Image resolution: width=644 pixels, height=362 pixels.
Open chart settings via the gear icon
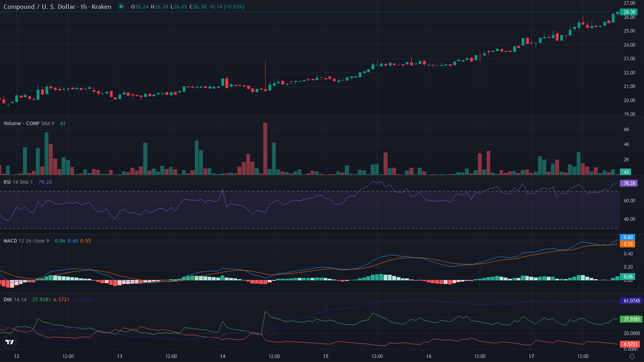click(x=632, y=356)
